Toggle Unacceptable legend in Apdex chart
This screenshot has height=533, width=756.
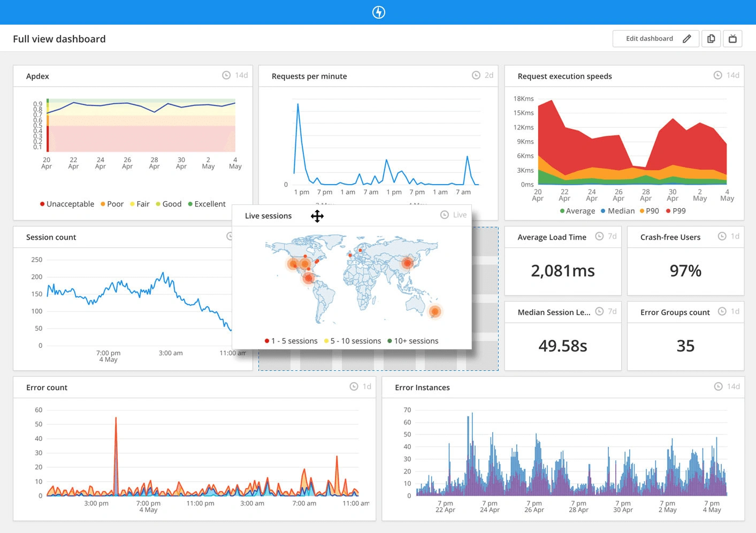coord(67,204)
